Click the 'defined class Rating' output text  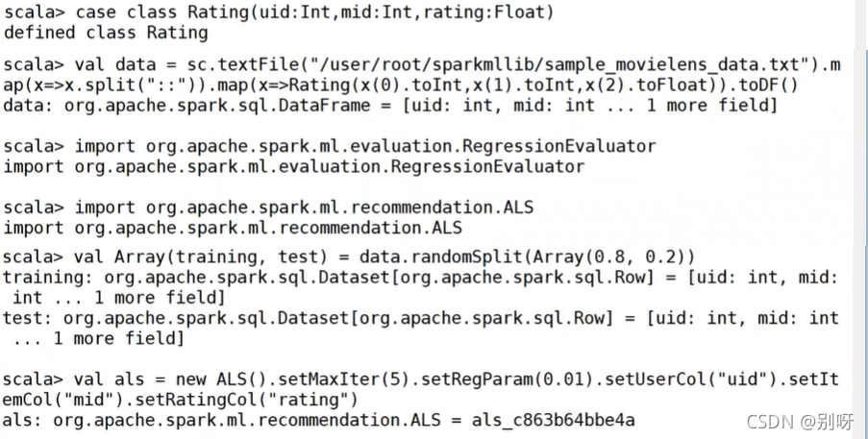pyautogui.click(x=106, y=33)
